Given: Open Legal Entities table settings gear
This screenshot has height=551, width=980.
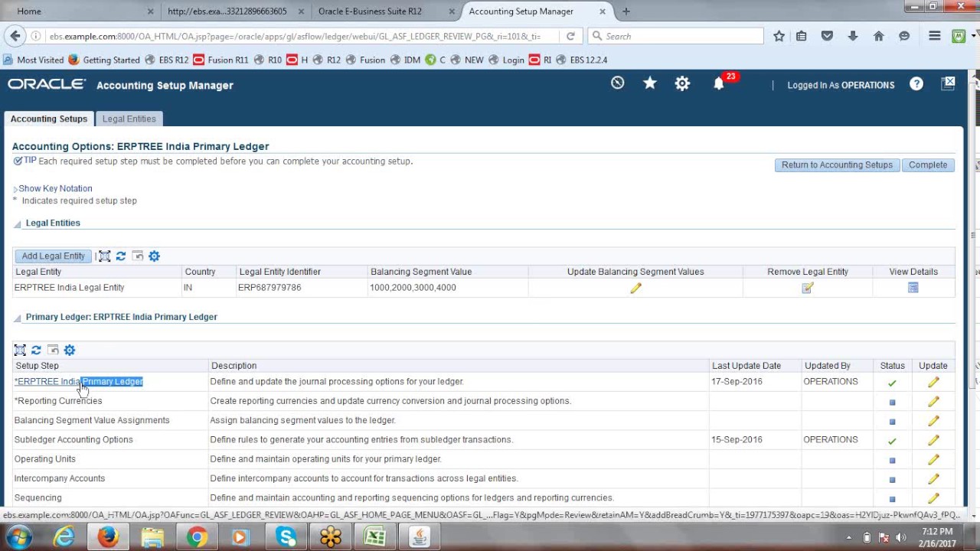Looking at the screenshot, I should point(154,256).
